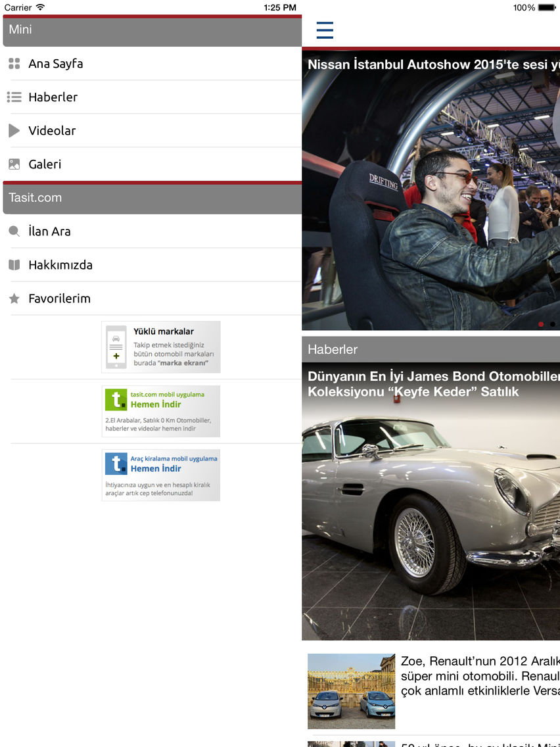This screenshot has height=747, width=560.
Task: Tap Araç kiralama Hemen İndir banner
Action: pos(161,475)
